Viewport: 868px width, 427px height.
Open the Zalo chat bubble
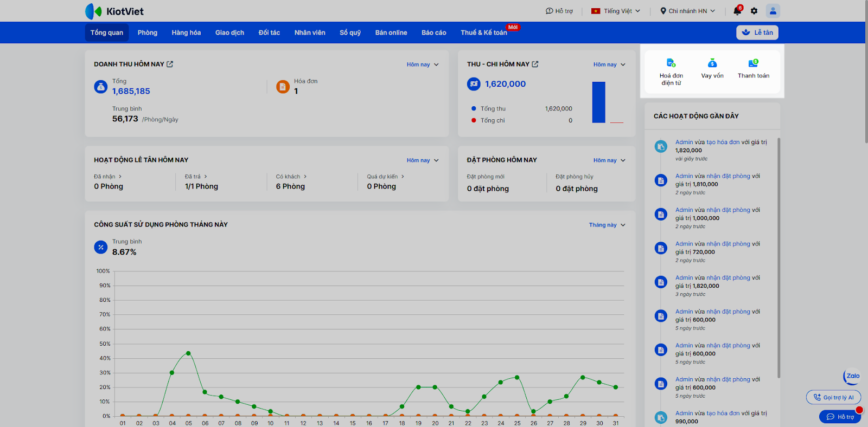852,376
